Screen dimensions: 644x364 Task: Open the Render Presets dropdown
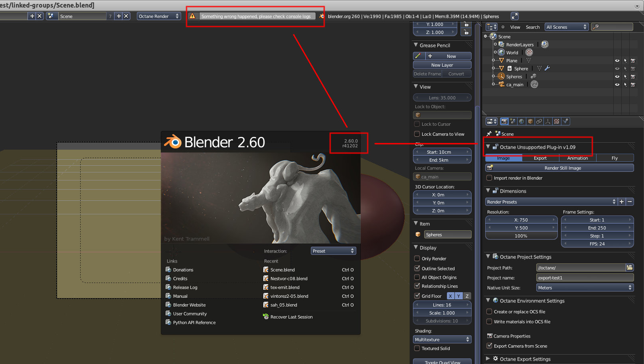[x=551, y=202]
